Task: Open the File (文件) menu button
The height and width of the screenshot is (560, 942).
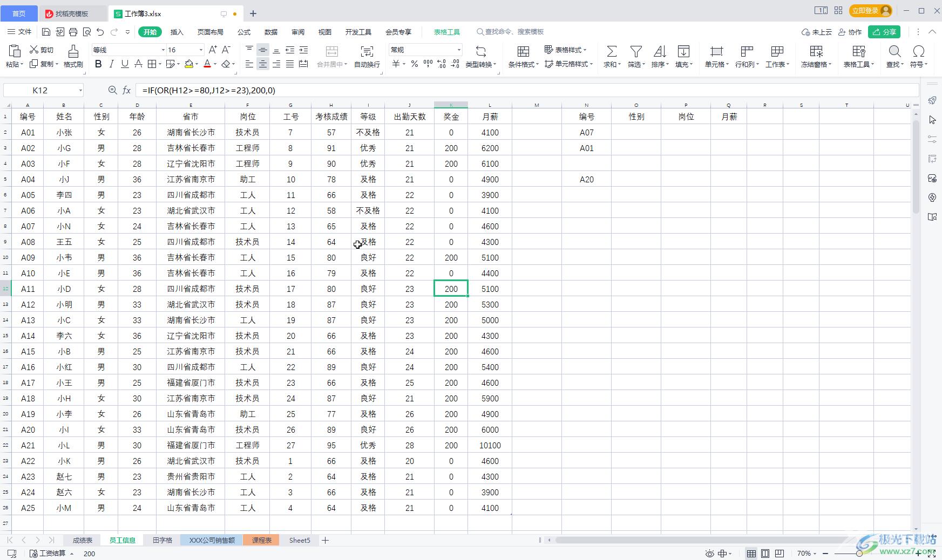Action: pyautogui.click(x=19, y=32)
